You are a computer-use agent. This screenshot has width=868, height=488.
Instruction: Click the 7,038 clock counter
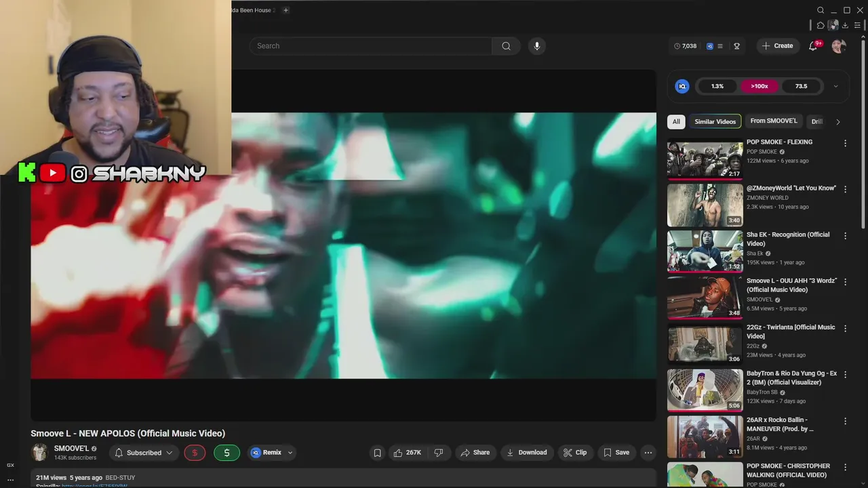click(x=686, y=46)
